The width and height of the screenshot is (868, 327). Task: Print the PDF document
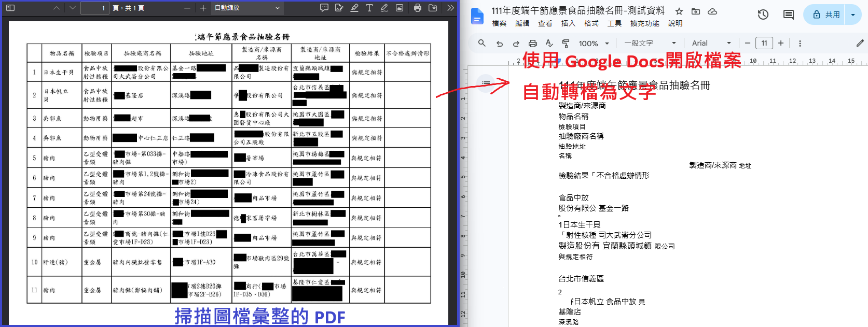point(418,8)
